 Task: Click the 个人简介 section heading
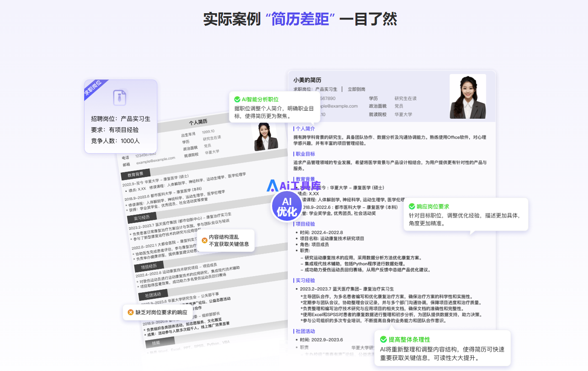pyautogui.click(x=305, y=128)
